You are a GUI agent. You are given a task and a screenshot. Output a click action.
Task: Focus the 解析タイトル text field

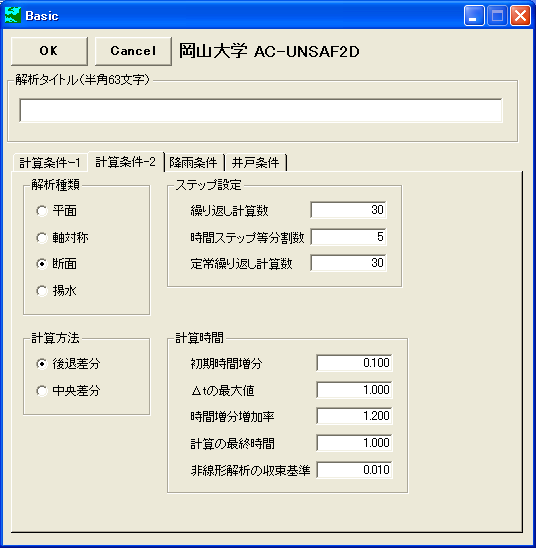tap(261, 110)
